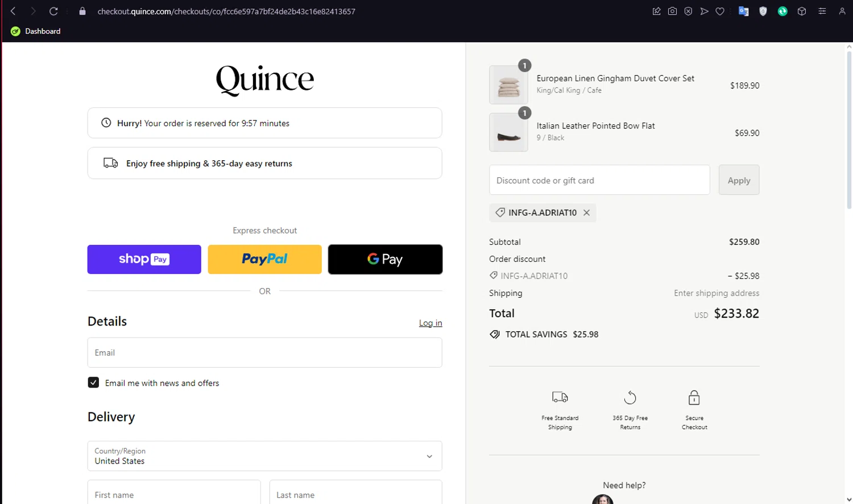Pay with Shop Pay

(x=144, y=259)
